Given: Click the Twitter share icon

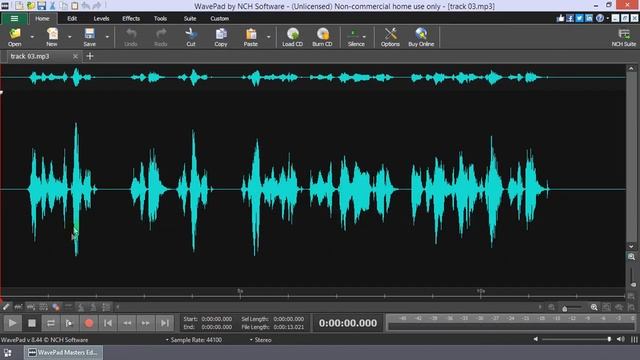Looking at the screenshot, I should pyautogui.click(x=579, y=18).
